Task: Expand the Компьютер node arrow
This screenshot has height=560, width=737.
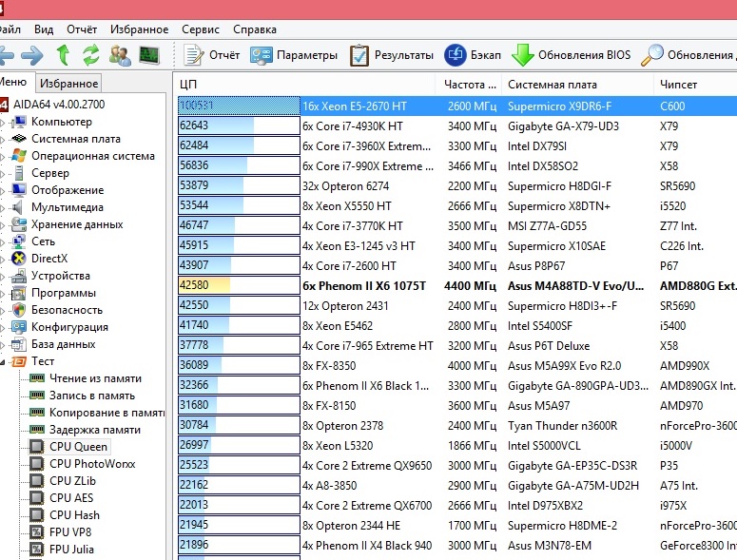Action: (x=2, y=123)
